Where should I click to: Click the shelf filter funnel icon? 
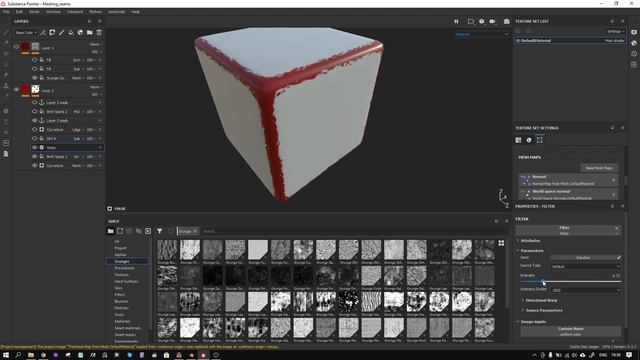tap(160, 231)
